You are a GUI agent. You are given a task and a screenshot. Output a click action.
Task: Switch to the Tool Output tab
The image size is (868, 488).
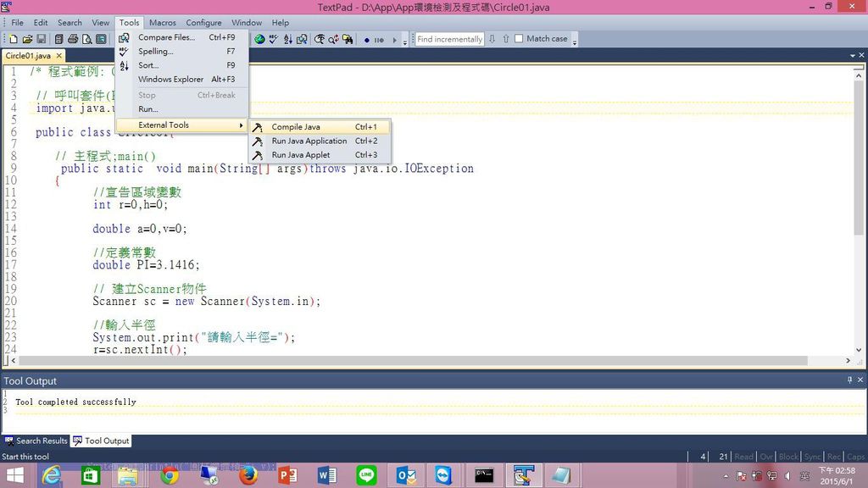coord(102,441)
